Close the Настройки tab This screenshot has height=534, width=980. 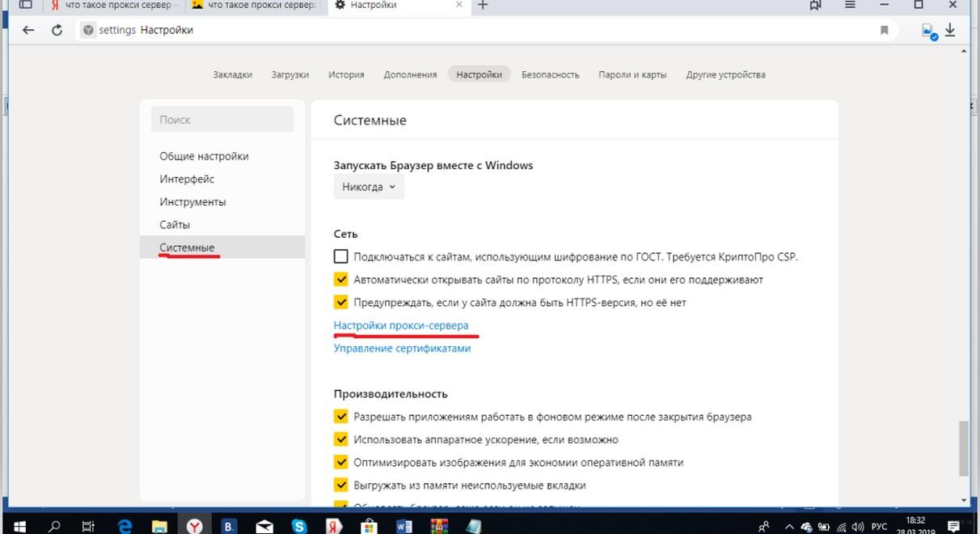pyautogui.click(x=459, y=5)
